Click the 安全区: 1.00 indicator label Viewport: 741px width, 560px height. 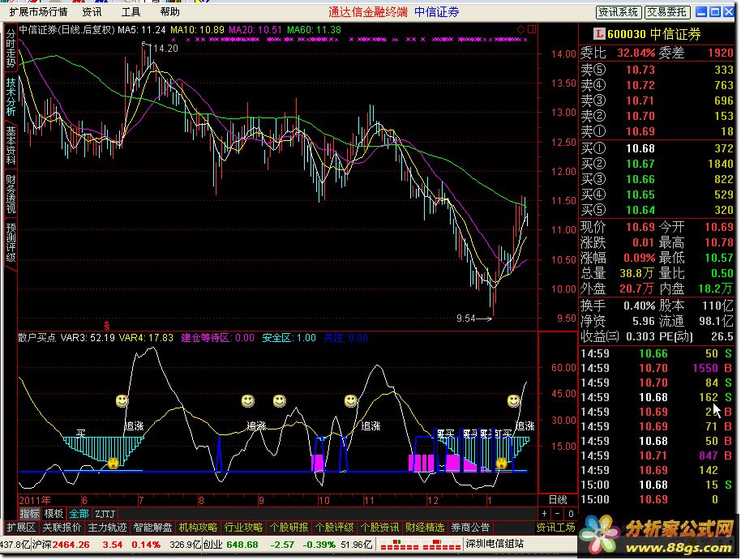289,337
